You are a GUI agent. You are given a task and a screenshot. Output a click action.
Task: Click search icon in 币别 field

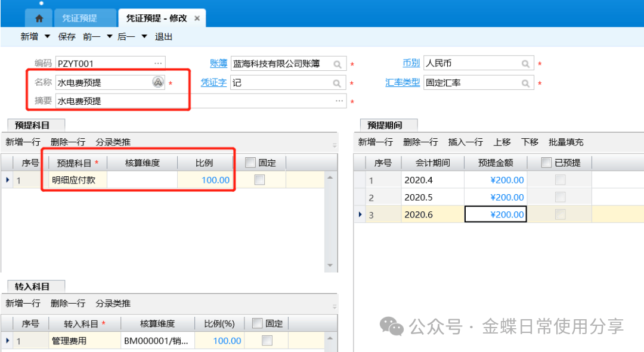coord(526,64)
